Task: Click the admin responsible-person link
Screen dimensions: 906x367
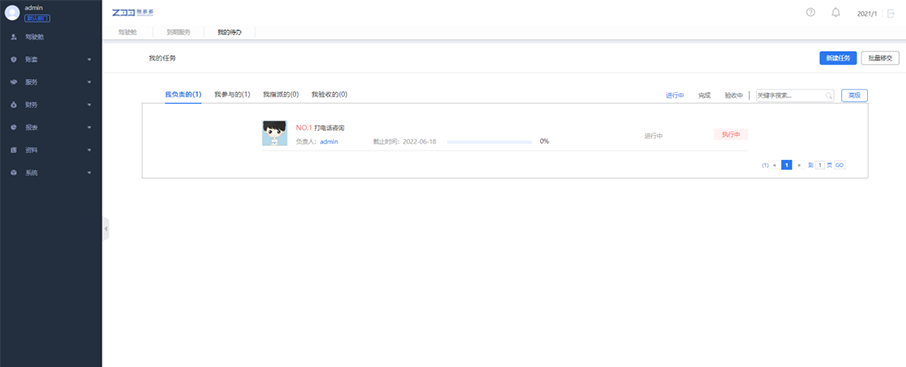Action: 329,142
